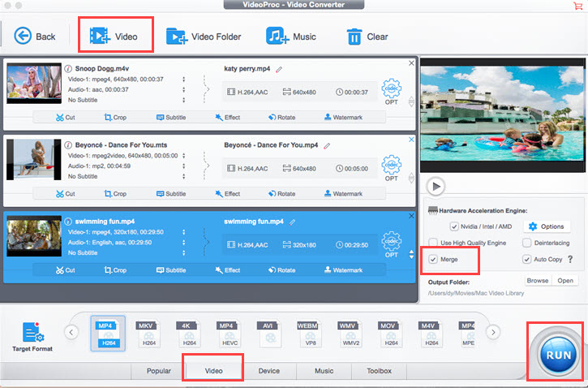Toggle the Auto Copy checkbox
The height and width of the screenshot is (388, 588).
pos(527,259)
